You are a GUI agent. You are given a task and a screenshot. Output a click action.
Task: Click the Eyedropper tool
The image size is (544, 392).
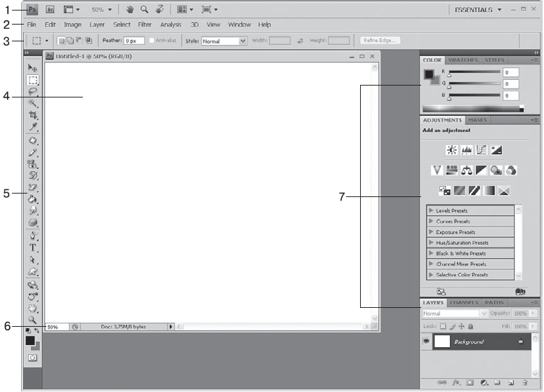click(33, 127)
